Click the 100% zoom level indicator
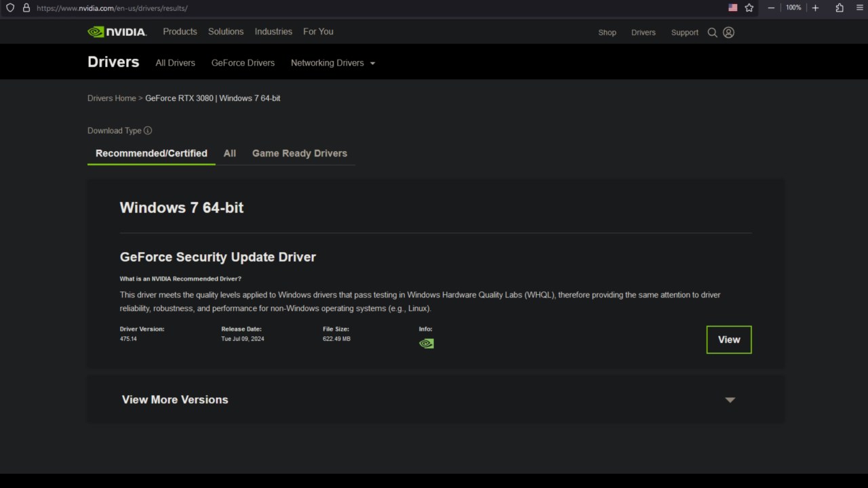The image size is (868, 488). (793, 8)
